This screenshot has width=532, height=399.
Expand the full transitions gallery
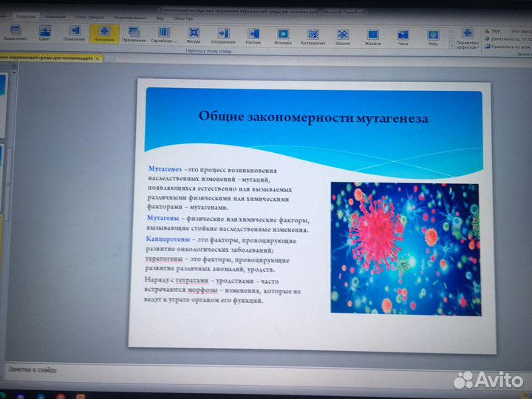[451, 47]
